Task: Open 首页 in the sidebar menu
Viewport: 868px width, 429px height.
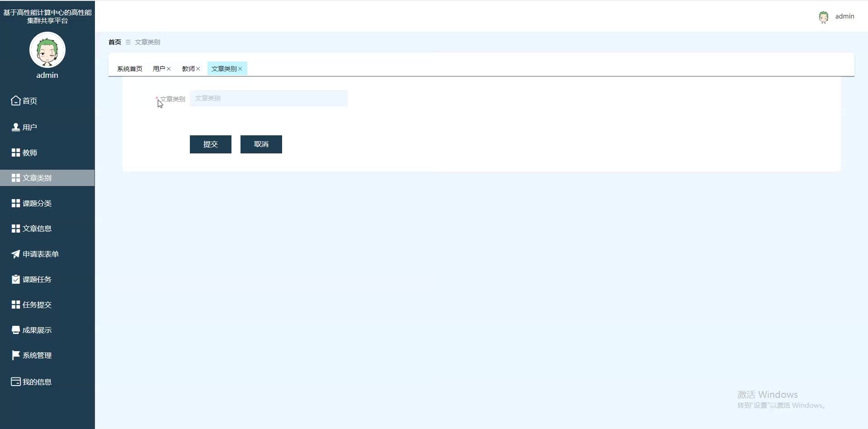Action: [47, 101]
